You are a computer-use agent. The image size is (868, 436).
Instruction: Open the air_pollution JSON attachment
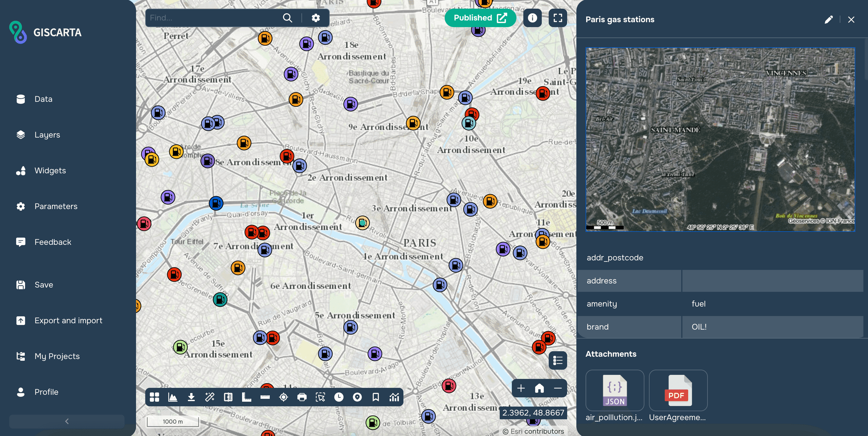coord(615,390)
